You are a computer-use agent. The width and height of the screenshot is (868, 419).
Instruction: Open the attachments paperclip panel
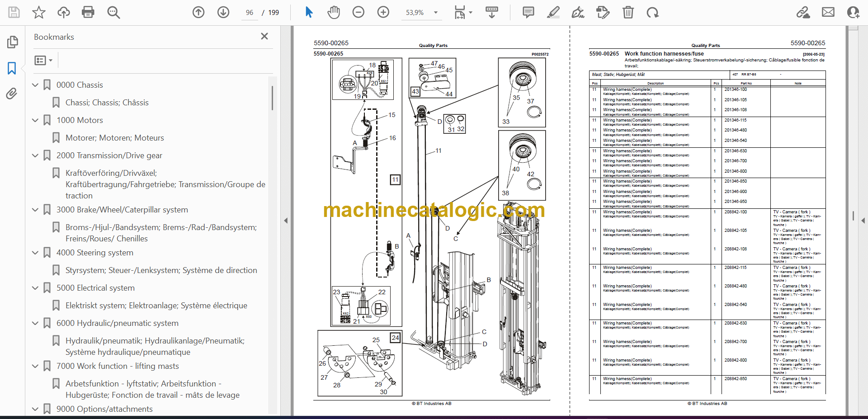click(x=12, y=94)
